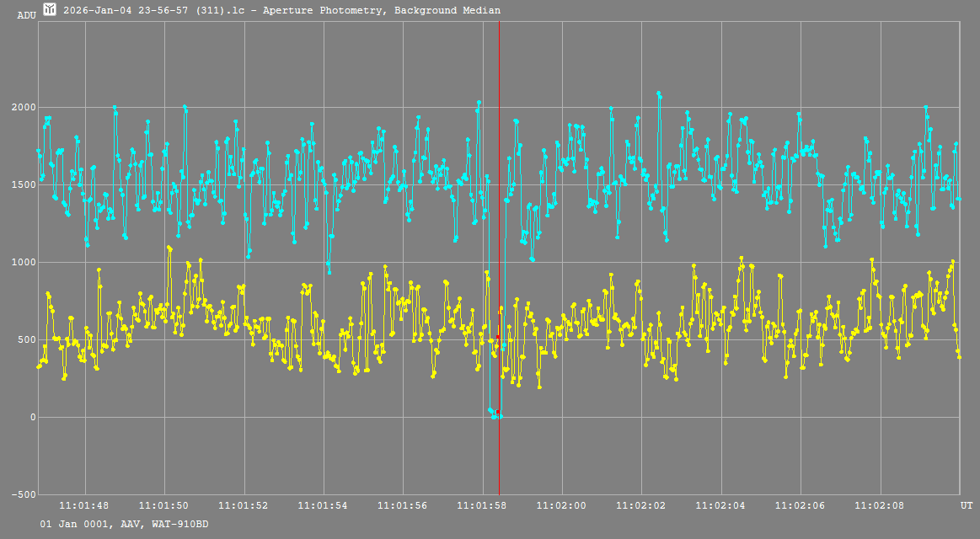980x539 pixels.
Task: Click the ADU y-axis unit label
Action: tap(26, 15)
